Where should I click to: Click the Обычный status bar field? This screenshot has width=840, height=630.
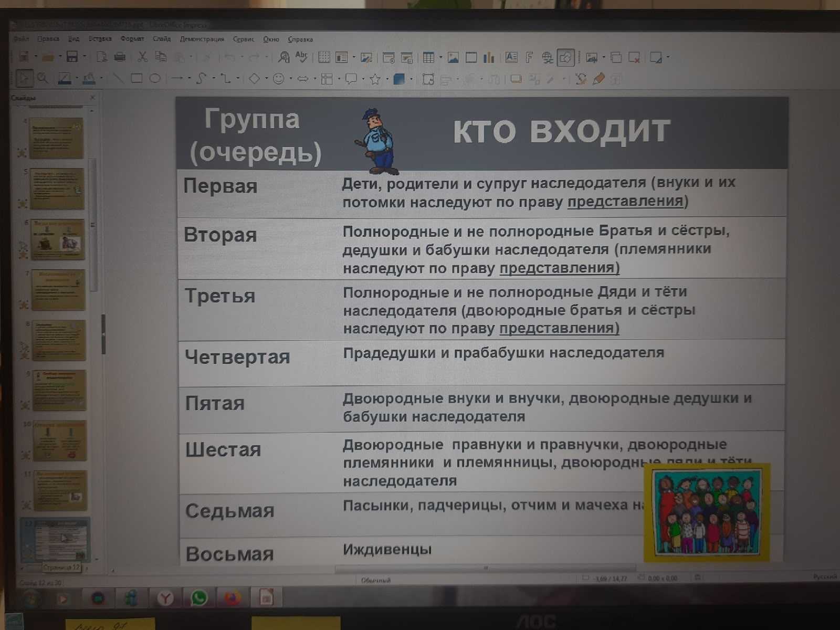tap(375, 580)
